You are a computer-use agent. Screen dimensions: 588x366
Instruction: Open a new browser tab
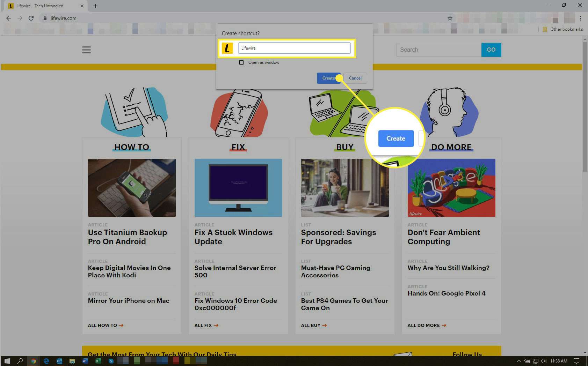[95, 6]
